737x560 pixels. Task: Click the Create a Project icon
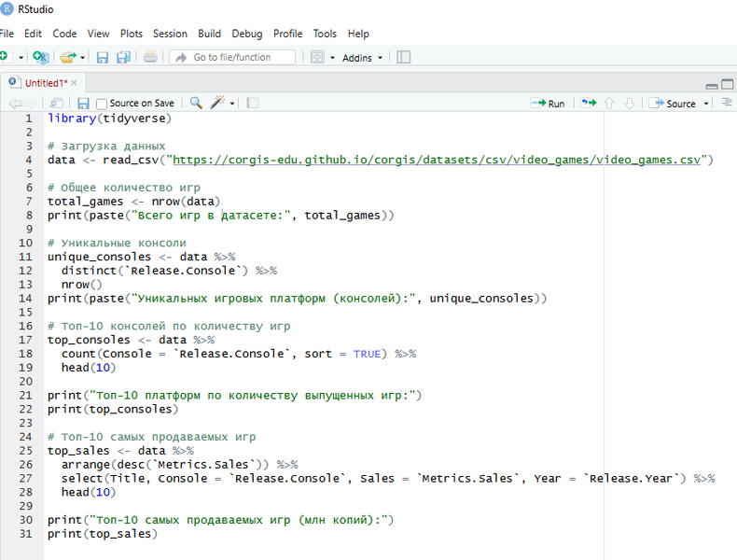[41, 57]
